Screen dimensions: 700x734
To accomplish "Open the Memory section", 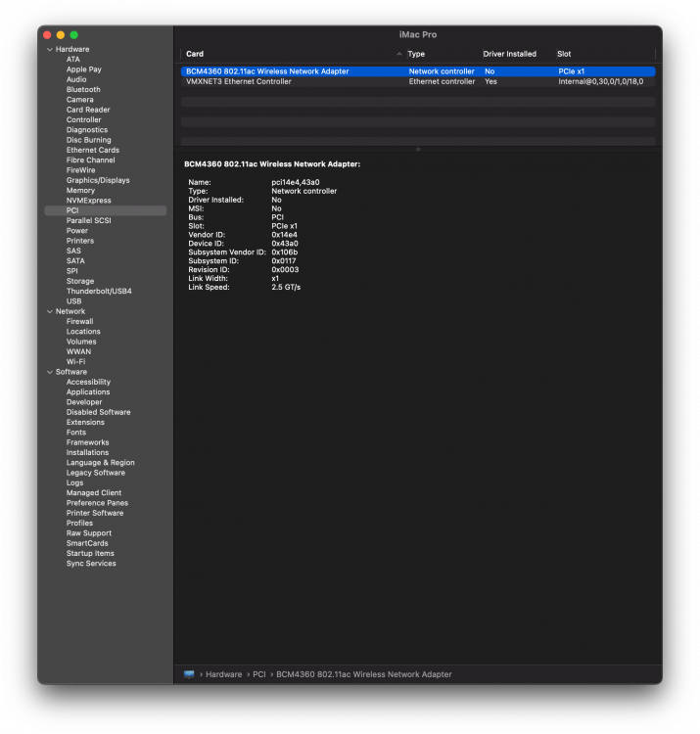I will click(x=80, y=190).
